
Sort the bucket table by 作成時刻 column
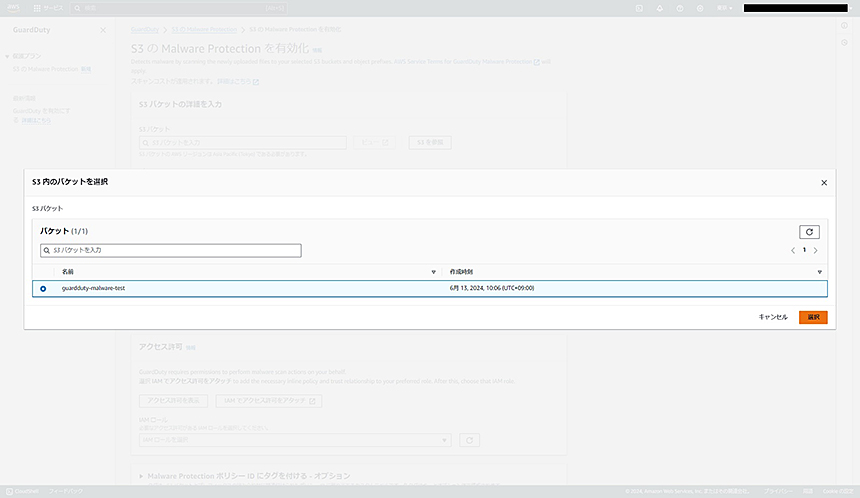(819, 272)
